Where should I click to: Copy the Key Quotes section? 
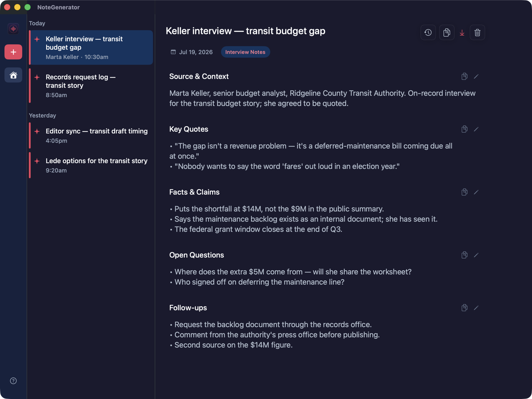[x=465, y=129]
